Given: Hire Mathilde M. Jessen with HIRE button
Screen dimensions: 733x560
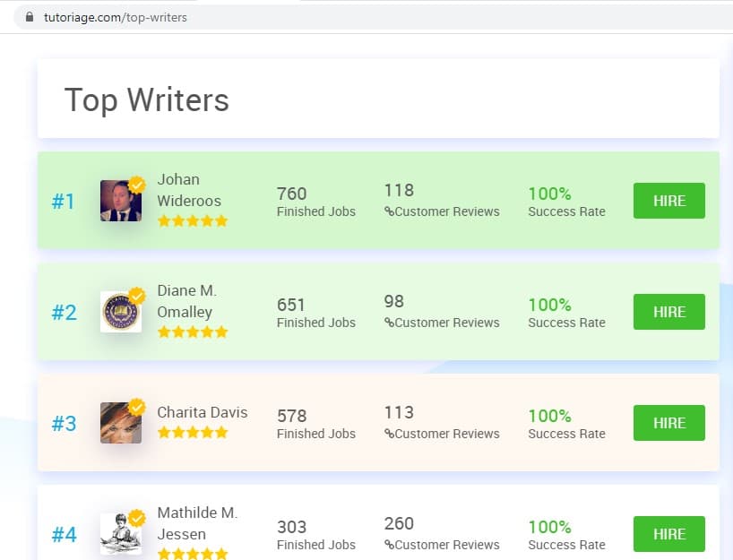Looking at the screenshot, I should 669,534.
